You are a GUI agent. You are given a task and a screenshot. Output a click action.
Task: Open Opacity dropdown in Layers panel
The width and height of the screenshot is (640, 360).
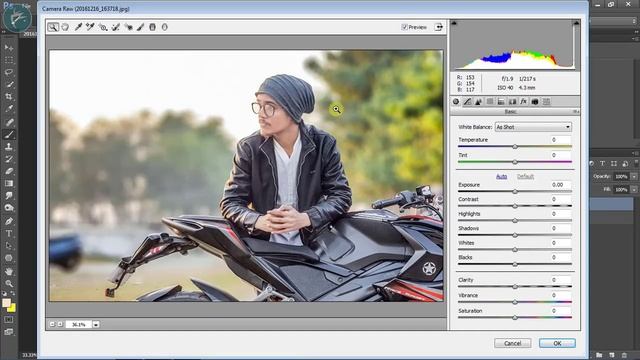coord(634,177)
